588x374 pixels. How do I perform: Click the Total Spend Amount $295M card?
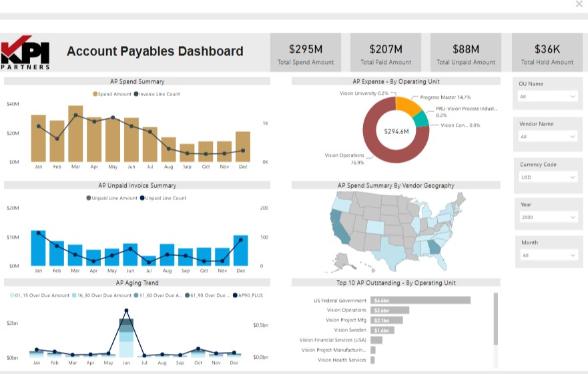click(x=305, y=53)
